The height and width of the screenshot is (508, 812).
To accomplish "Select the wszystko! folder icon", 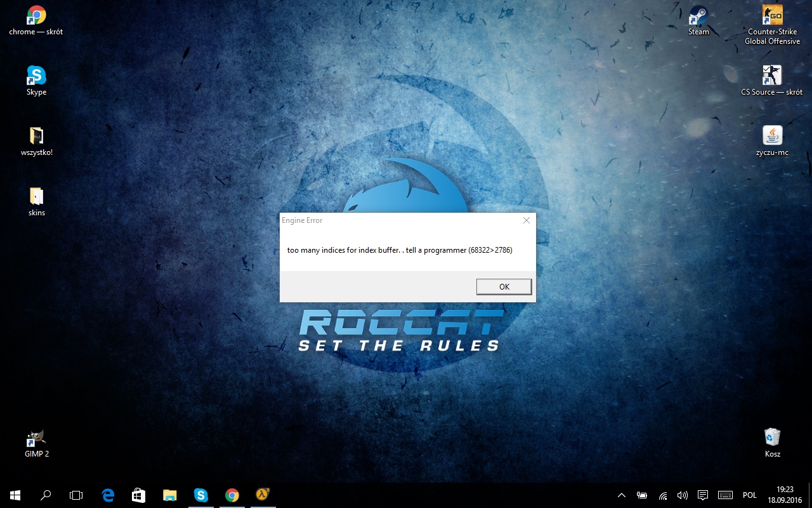I will pyautogui.click(x=36, y=136).
